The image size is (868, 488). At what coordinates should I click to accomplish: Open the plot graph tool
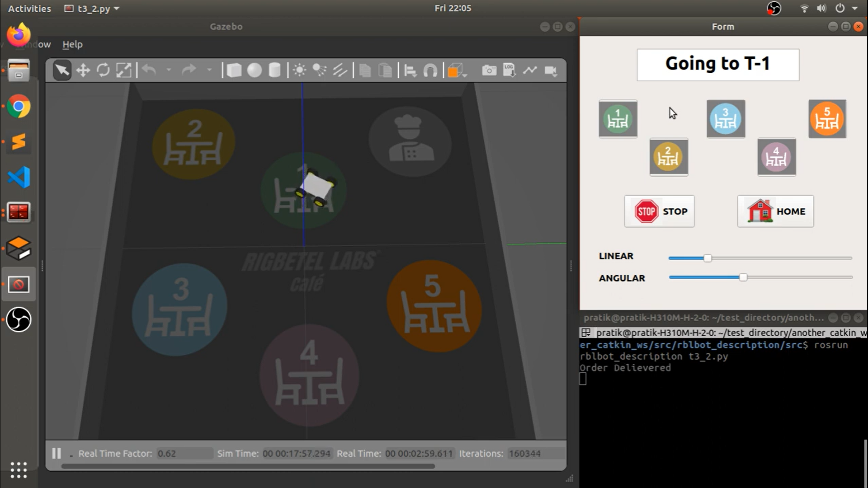[530, 70]
